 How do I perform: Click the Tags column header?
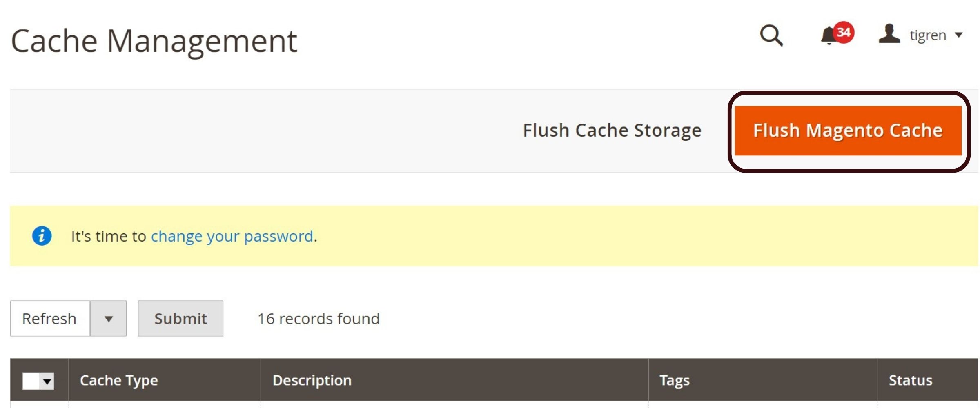coord(675,380)
